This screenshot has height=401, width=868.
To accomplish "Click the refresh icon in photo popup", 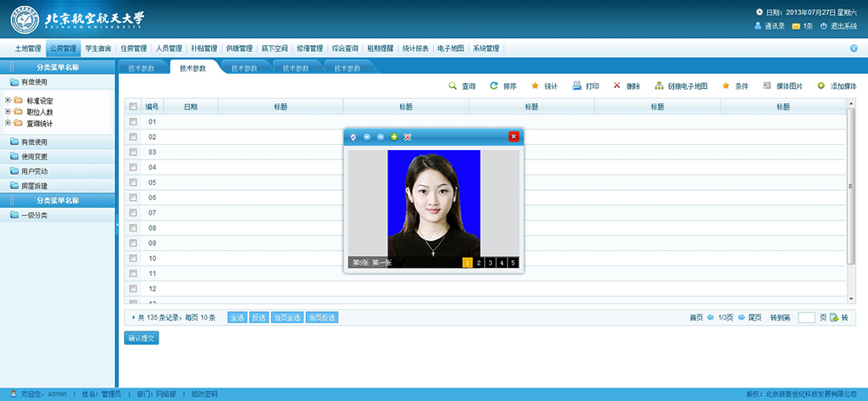I will (353, 136).
